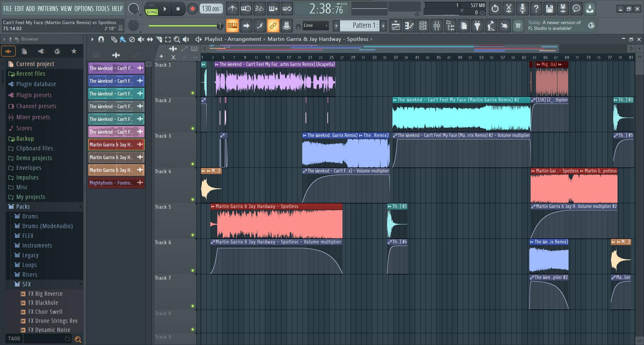Viewport: 644px width, 345px height.
Task: Select the Paint brush tool in playlist
Action: click(123, 39)
